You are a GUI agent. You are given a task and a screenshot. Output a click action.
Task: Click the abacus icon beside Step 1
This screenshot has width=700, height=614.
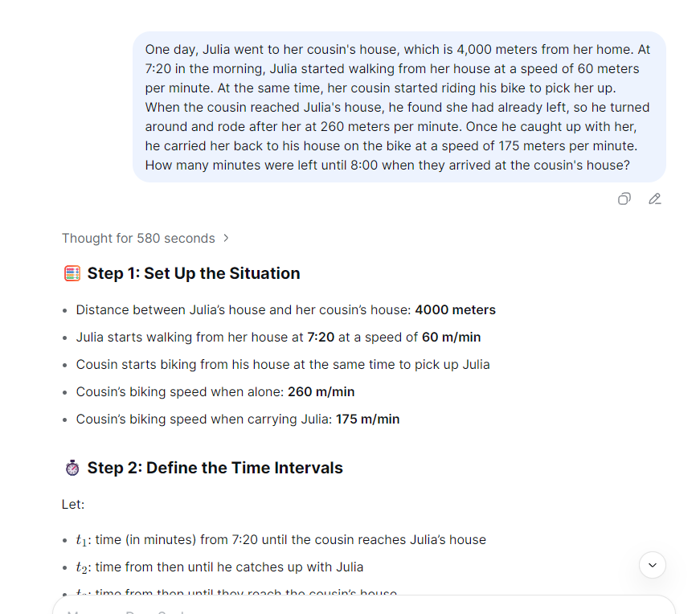pos(72,273)
